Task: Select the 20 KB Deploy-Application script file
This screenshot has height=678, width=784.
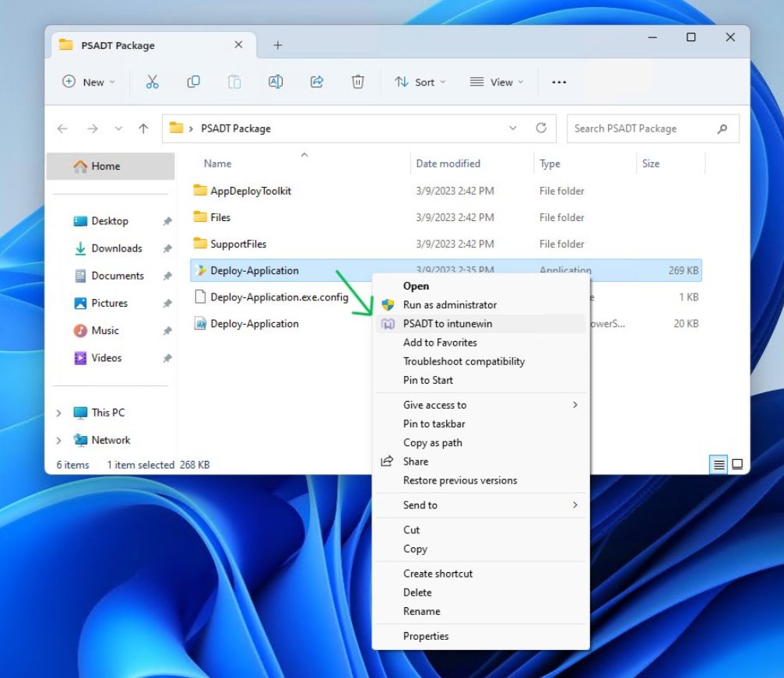Action: coord(254,324)
